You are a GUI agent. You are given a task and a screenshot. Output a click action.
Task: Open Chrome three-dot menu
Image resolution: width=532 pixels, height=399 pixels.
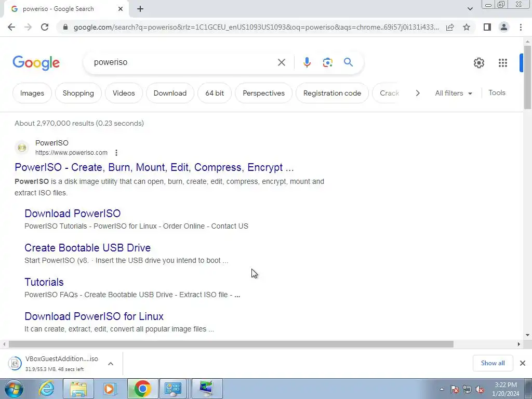521,27
